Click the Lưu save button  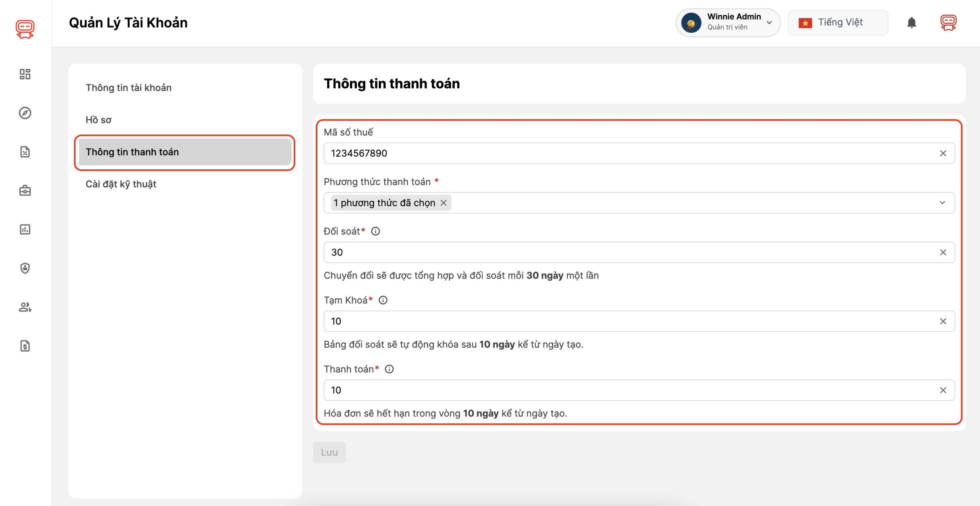(329, 452)
